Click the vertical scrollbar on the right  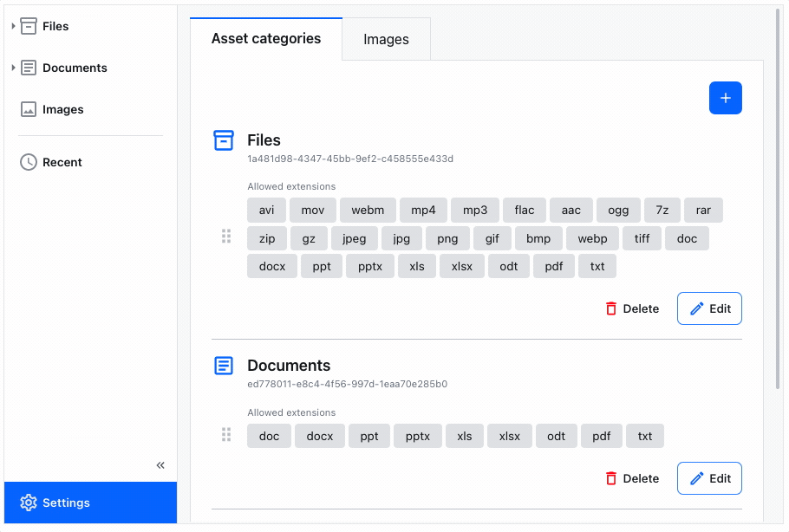(x=778, y=199)
